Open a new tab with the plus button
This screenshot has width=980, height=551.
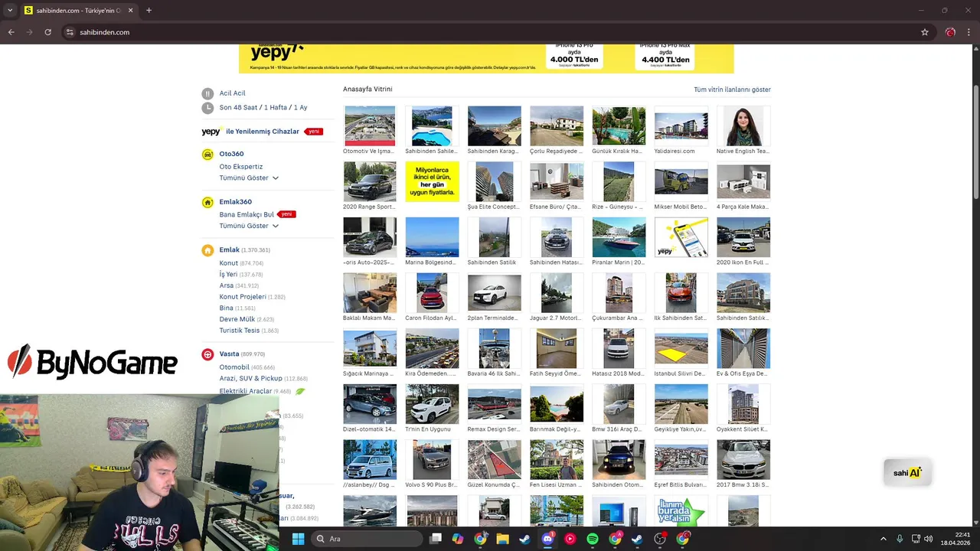pos(149,11)
